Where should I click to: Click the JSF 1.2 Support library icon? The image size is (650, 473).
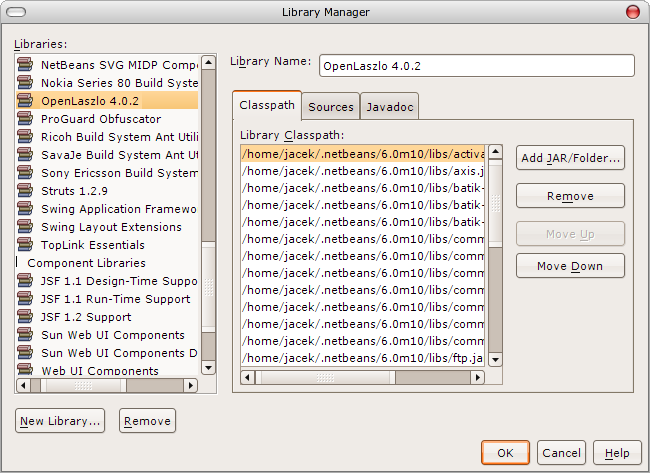[25, 317]
